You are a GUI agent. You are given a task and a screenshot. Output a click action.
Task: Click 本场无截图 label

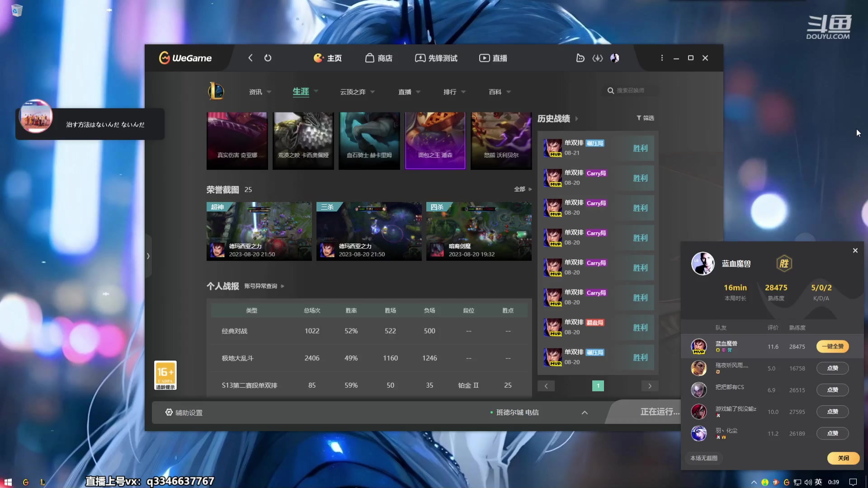[704, 458]
